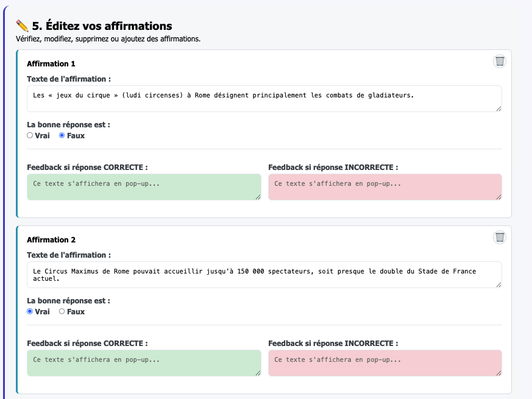Click the "5. Éditez vos affirmations" heading
The image size is (532, 399).
pos(102,26)
